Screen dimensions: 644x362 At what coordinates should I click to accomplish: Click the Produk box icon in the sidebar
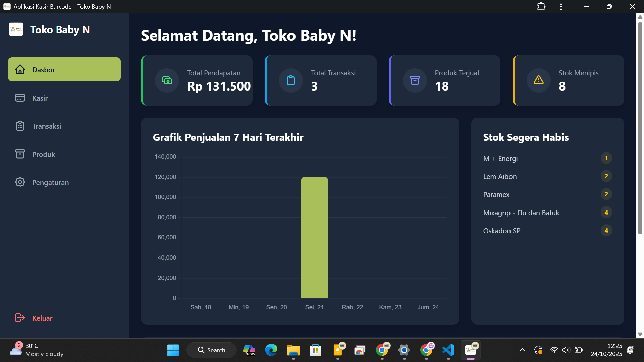click(20, 154)
